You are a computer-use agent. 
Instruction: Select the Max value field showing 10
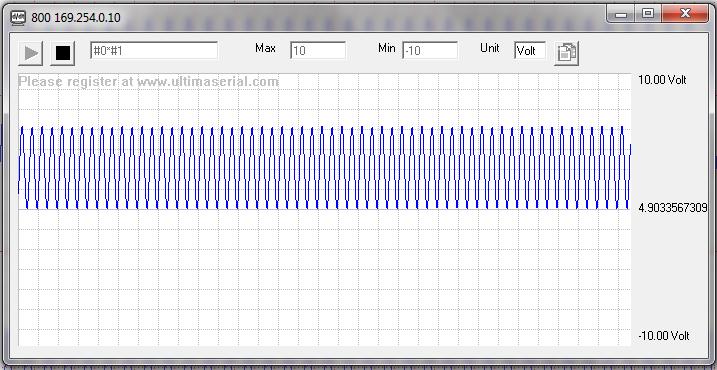click(318, 50)
